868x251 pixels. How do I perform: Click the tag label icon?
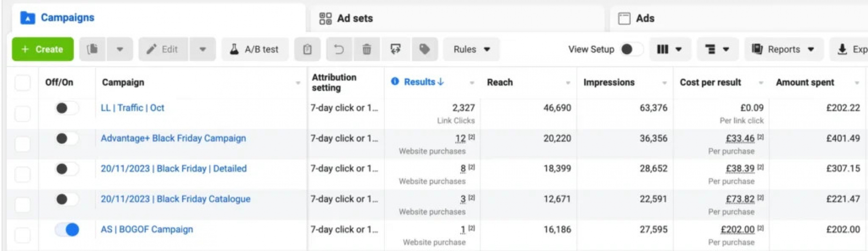[424, 49]
